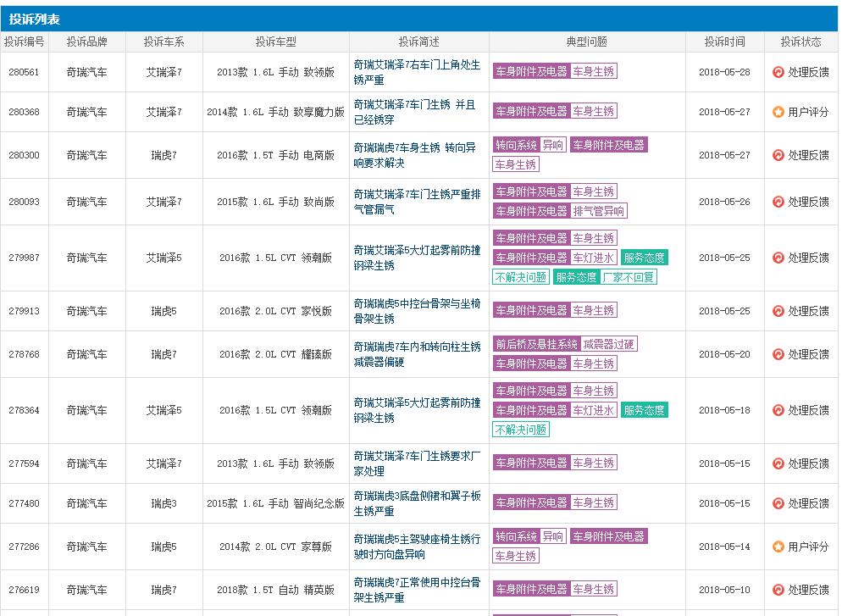Viewport: 842px width, 616px height.
Task: Click the 投诉编号 column header
Action: click(25, 42)
